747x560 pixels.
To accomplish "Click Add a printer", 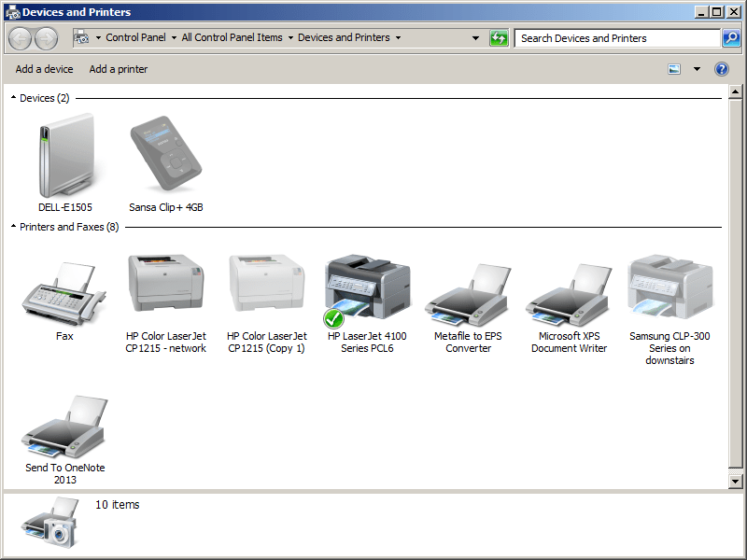I will coord(118,69).
